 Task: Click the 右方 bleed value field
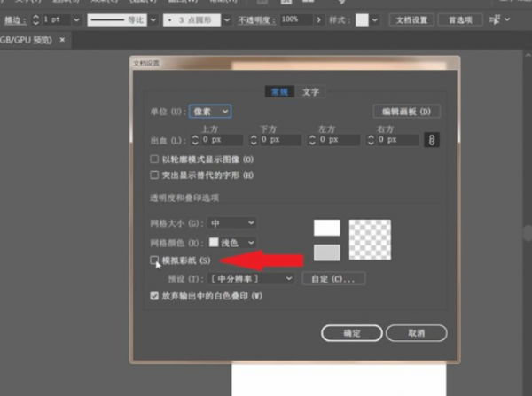click(x=398, y=140)
